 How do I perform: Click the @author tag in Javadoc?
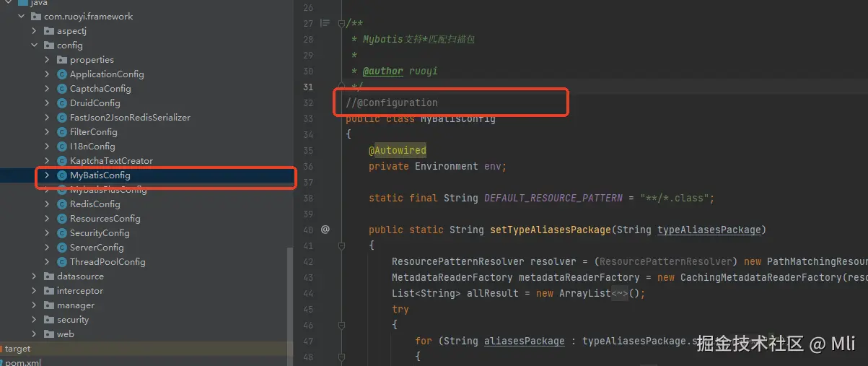tap(382, 71)
